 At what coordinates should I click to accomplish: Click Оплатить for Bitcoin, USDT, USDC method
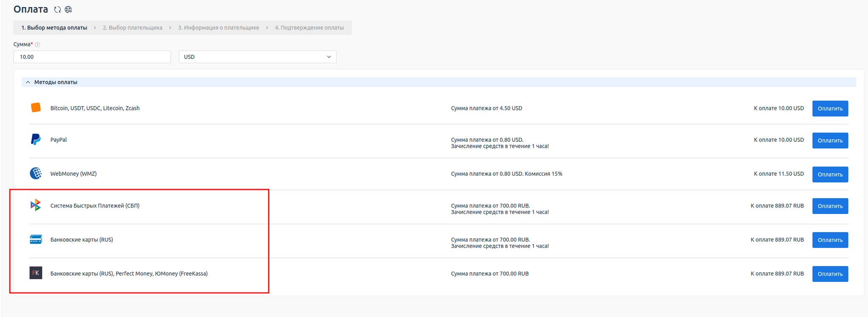[x=830, y=109]
